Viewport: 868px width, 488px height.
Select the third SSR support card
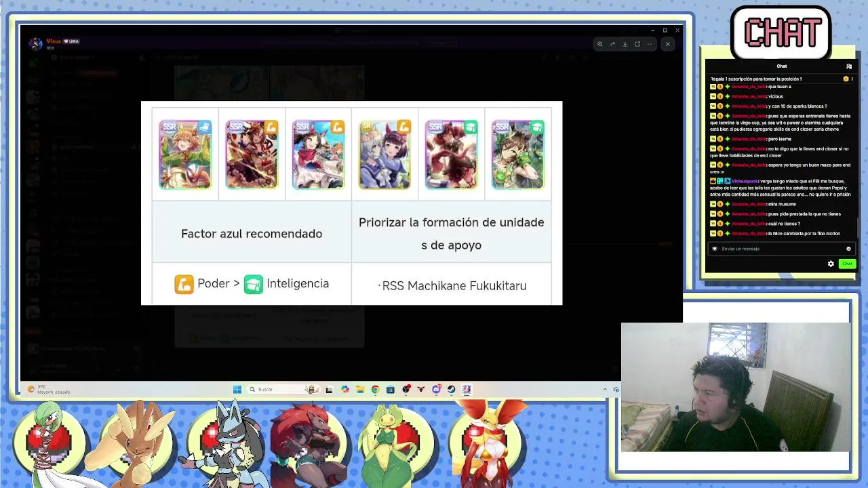pos(318,155)
